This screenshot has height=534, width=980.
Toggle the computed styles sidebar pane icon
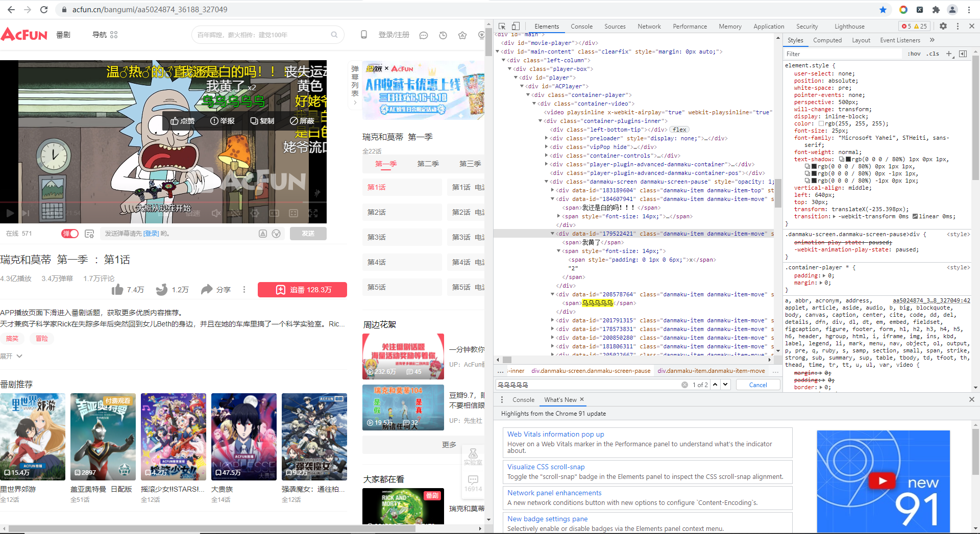963,54
